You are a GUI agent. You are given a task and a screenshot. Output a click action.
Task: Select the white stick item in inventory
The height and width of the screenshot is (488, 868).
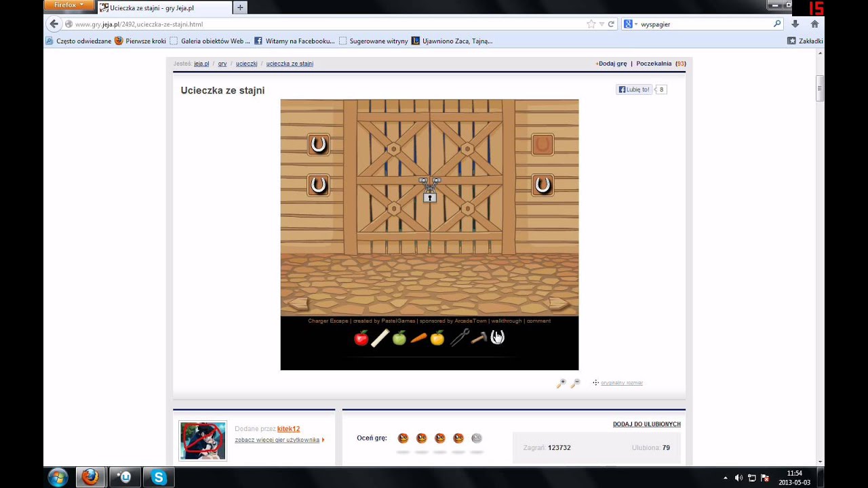pos(380,338)
